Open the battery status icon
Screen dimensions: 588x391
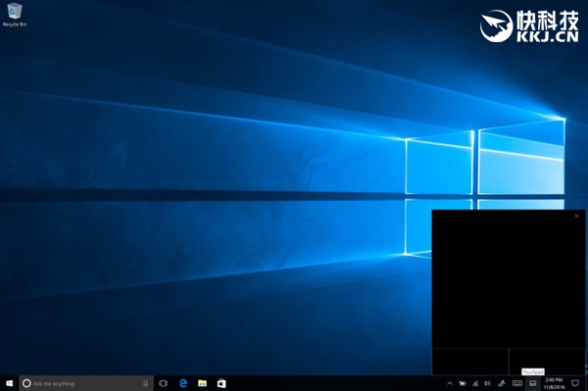[x=463, y=383]
